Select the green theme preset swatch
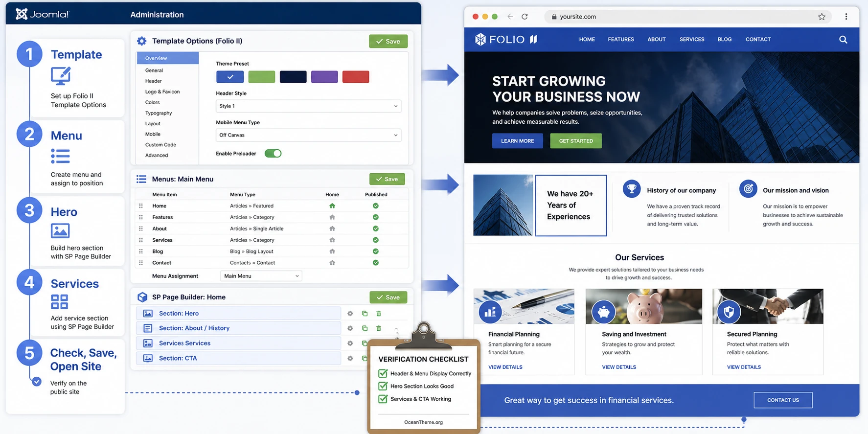The image size is (868, 434). (262, 77)
